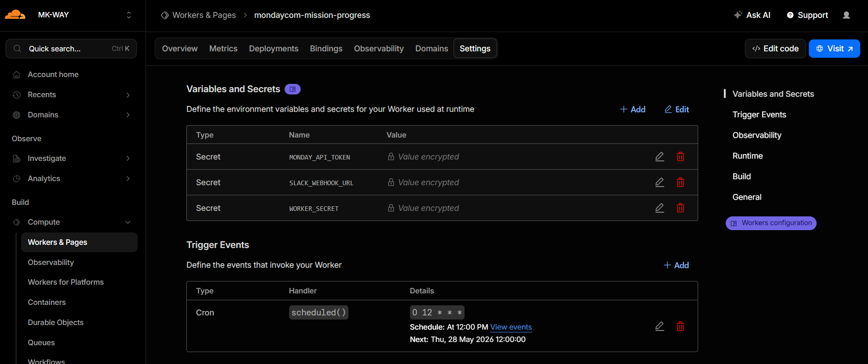
Task: Edit the WORKER_SECRET pencil icon
Action: (x=660, y=208)
